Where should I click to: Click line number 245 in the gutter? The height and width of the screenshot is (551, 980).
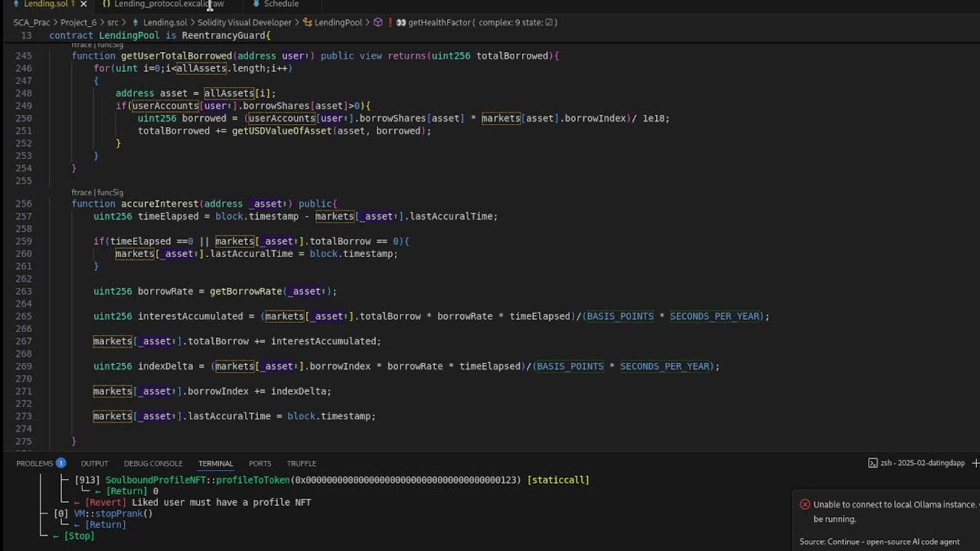[23, 56]
